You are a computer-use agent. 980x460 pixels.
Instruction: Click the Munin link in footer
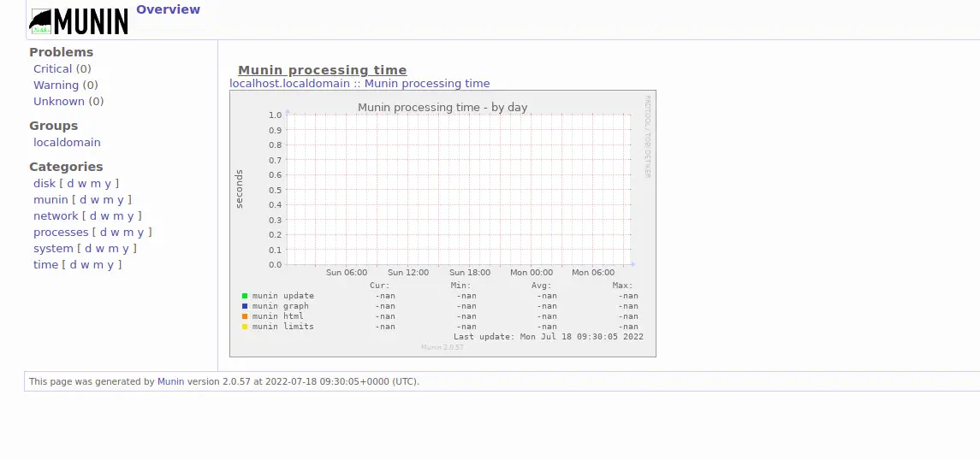(170, 381)
